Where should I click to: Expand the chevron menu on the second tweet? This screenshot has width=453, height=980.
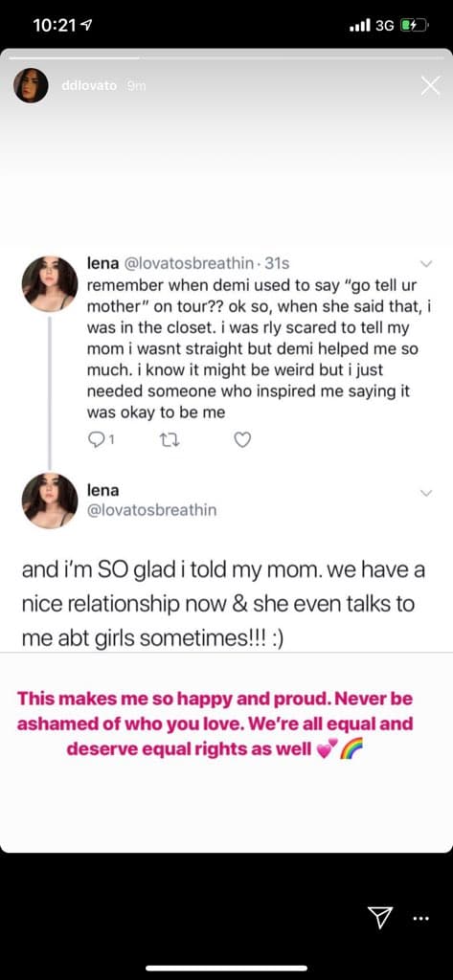click(x=426, y=493)
